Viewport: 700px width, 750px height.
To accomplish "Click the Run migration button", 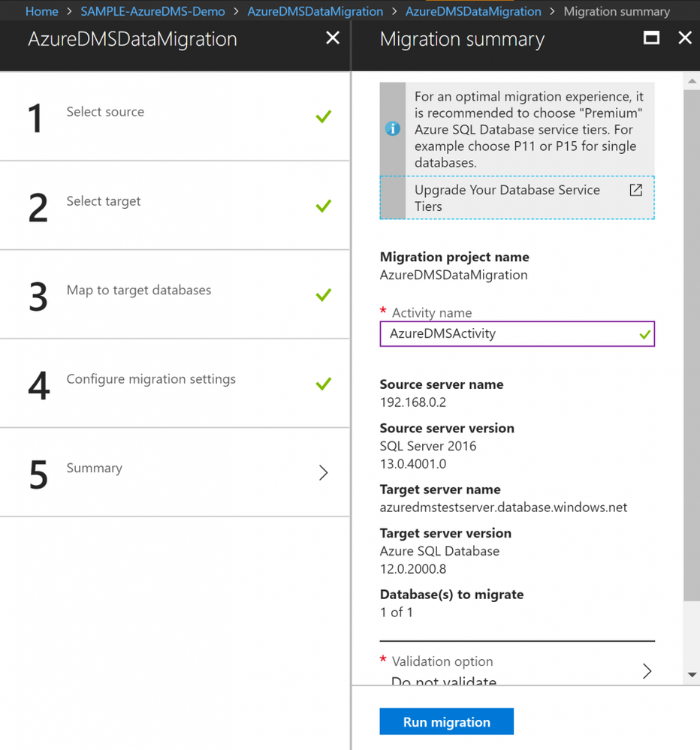I will (446, 721).
